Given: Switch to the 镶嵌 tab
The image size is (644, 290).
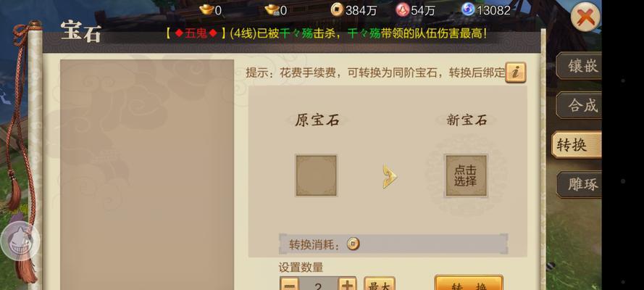Looking at the screenshot, I should pos(579,66).
